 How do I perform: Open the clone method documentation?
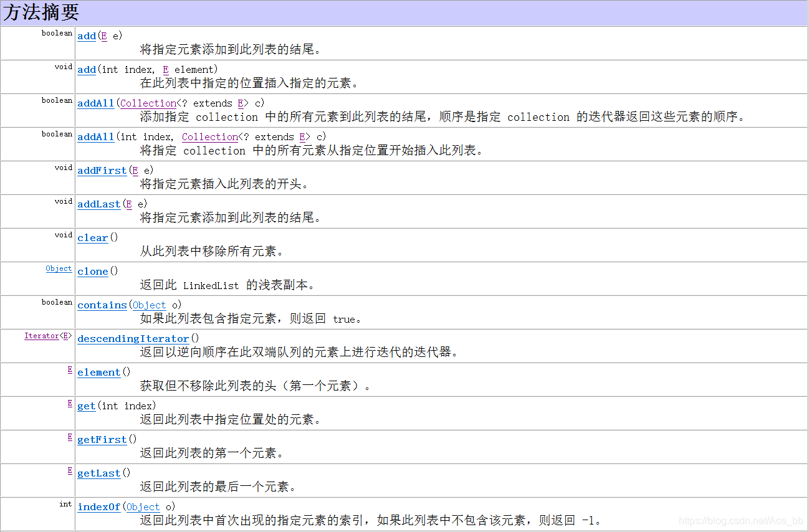(92, 272)
